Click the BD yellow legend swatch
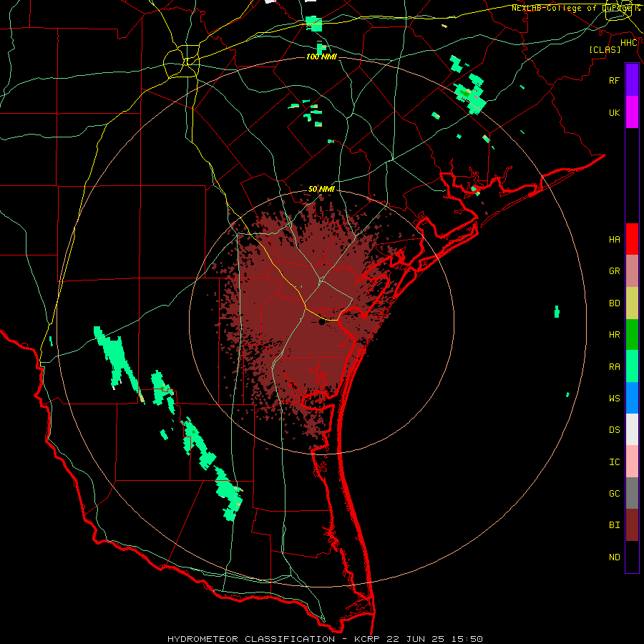The height and width of the screenshot is (644, 644). point(632,303)
